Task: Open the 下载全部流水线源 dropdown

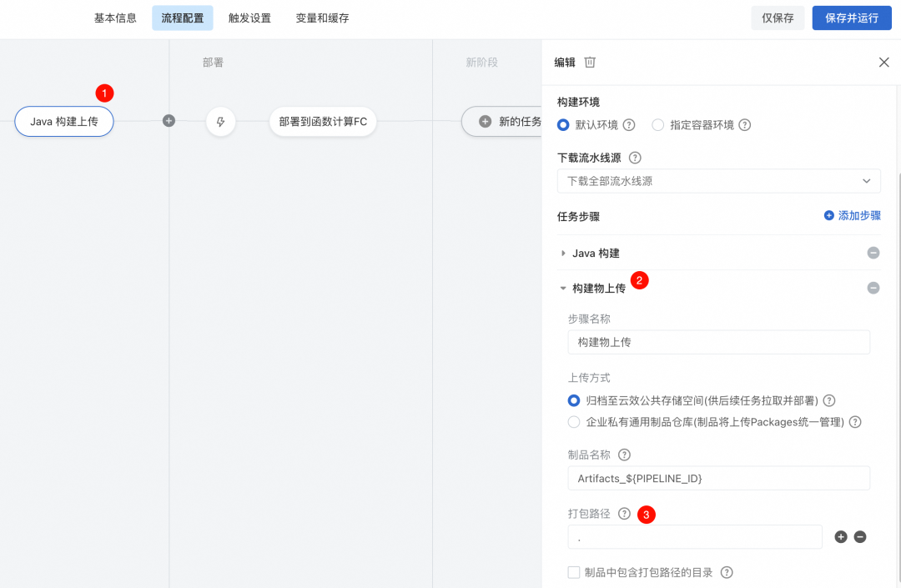Action: pyautogui.click(x=718, y=181)
